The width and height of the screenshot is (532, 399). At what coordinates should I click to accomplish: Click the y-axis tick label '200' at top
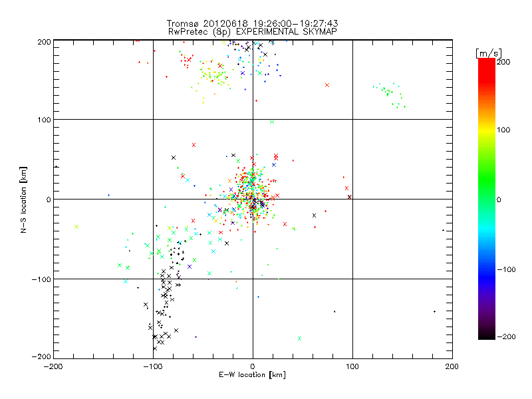[44, 42]
